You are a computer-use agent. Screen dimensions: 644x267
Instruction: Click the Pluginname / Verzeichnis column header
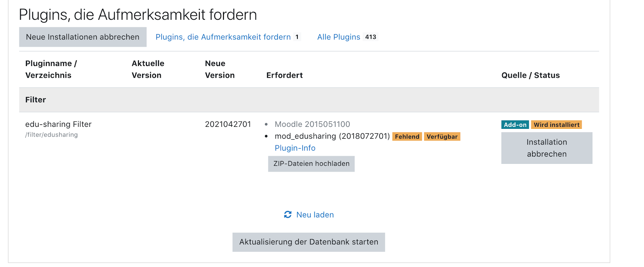[51, 69]
